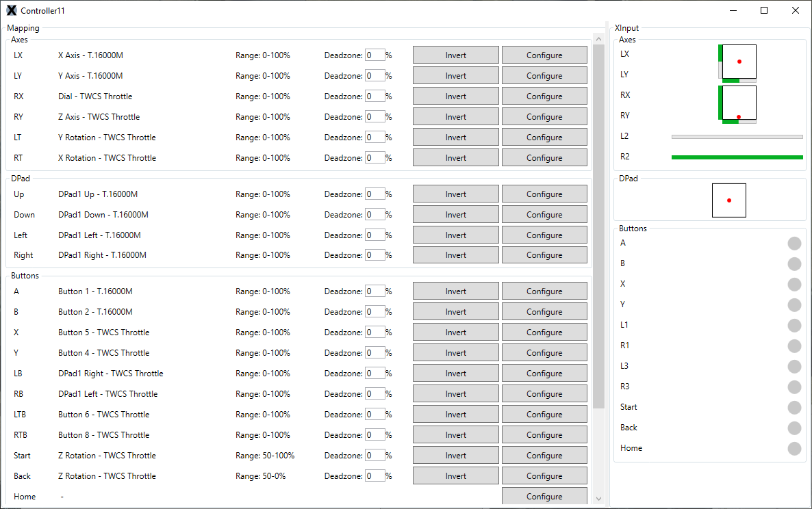
Task: Click the LX/LY stick position display
Action: click(x=739, y=62)
